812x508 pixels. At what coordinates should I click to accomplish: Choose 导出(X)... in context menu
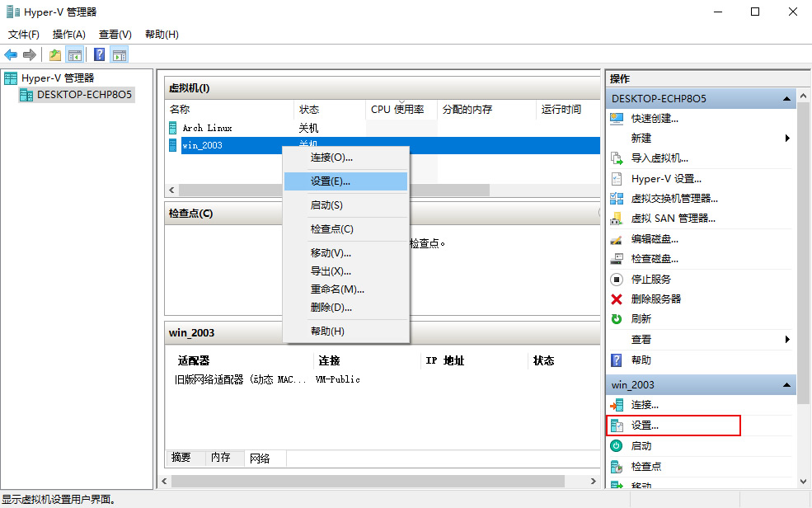pyautogui.click(x=346, y=270)
